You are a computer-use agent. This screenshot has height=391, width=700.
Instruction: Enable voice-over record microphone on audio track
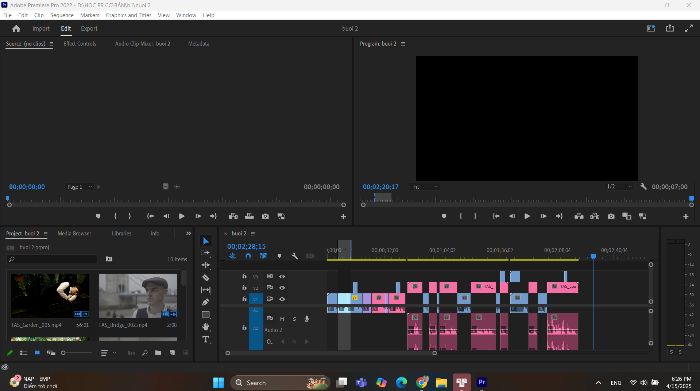coord(307,319)
